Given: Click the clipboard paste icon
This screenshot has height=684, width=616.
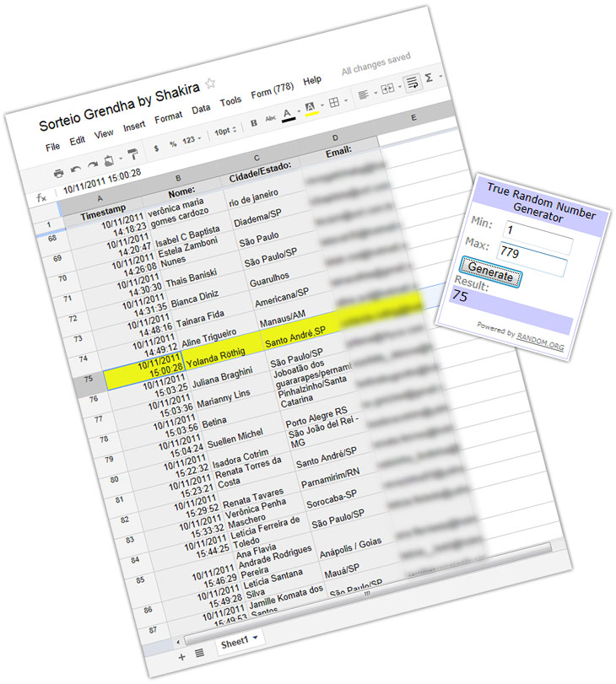Looking at the screenshot, I should tap(109, 160).
